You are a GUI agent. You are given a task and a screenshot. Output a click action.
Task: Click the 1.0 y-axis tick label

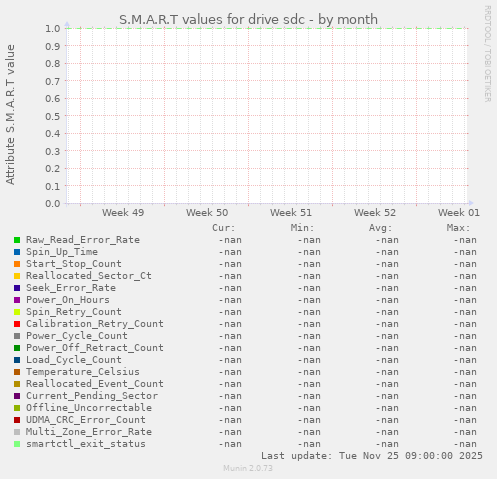(x=53, y=29)
